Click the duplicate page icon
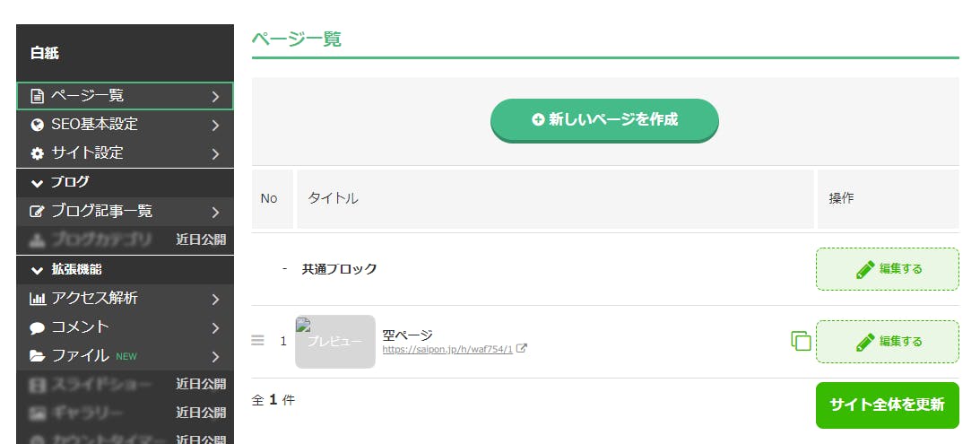This screenshot has width=980, height=444. (801, 341)
